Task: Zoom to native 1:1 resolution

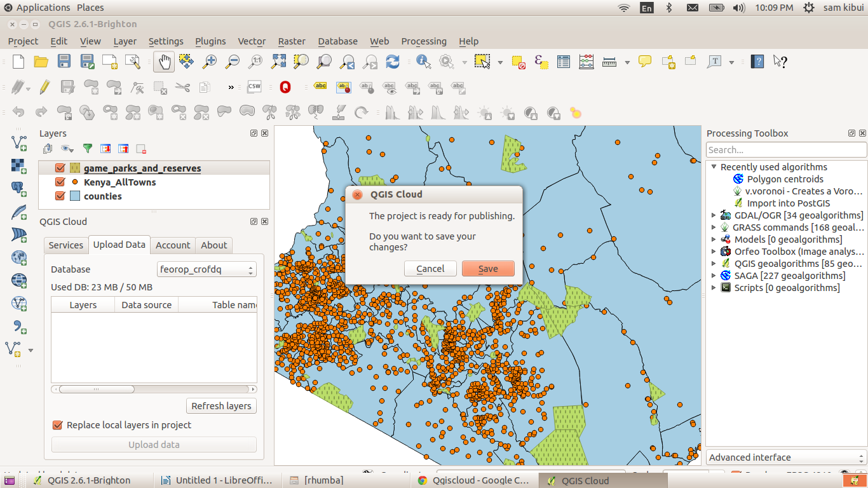Action: click(x=255, y=62)
